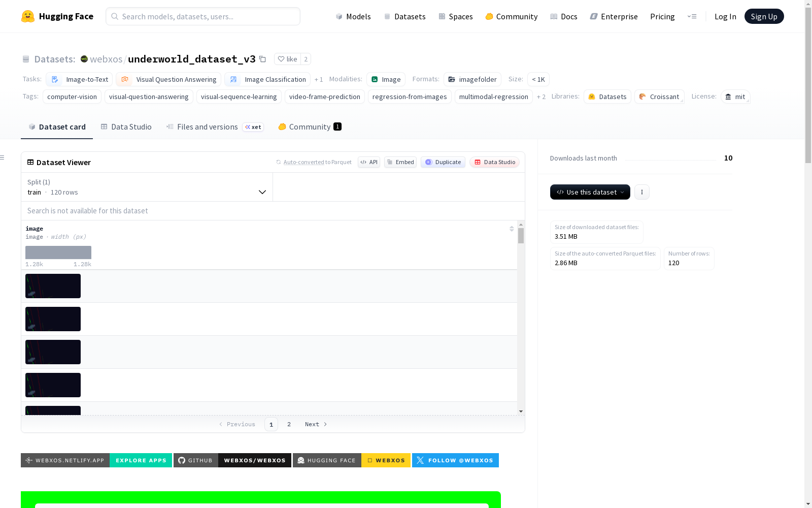812x508 pixels.
Task: Expand the train split dropdown
Action: [x=147, y=187]
